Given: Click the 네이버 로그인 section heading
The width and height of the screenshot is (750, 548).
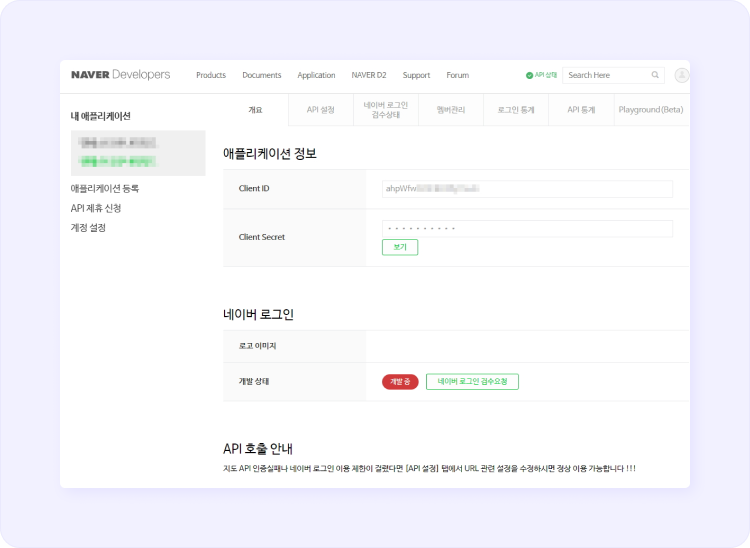Looking at the screenshot, I should [x=258, y=314].
